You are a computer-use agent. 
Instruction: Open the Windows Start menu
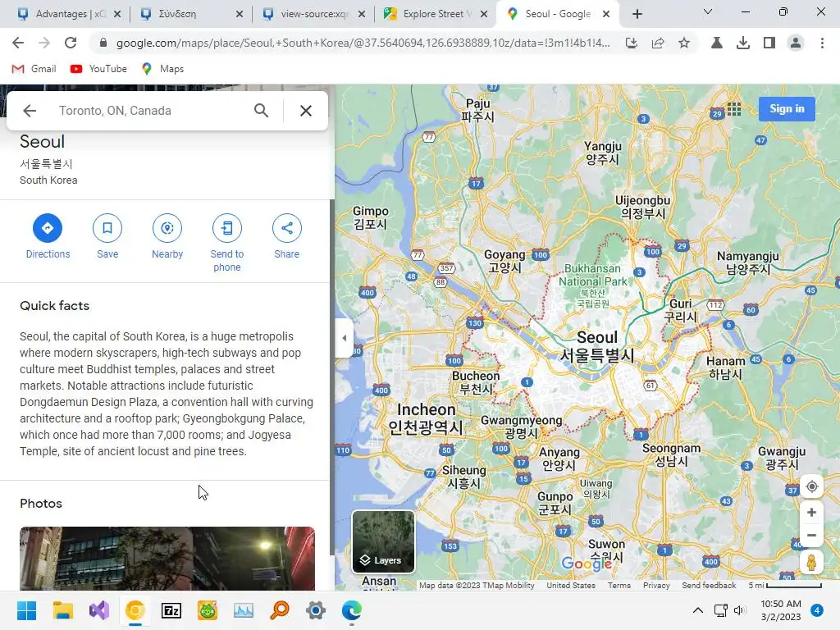coord(26,610)
